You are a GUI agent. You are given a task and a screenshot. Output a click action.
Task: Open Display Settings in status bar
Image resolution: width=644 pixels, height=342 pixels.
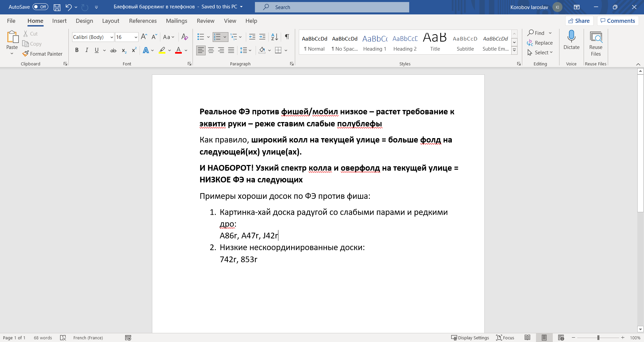[x=470, y=338]
